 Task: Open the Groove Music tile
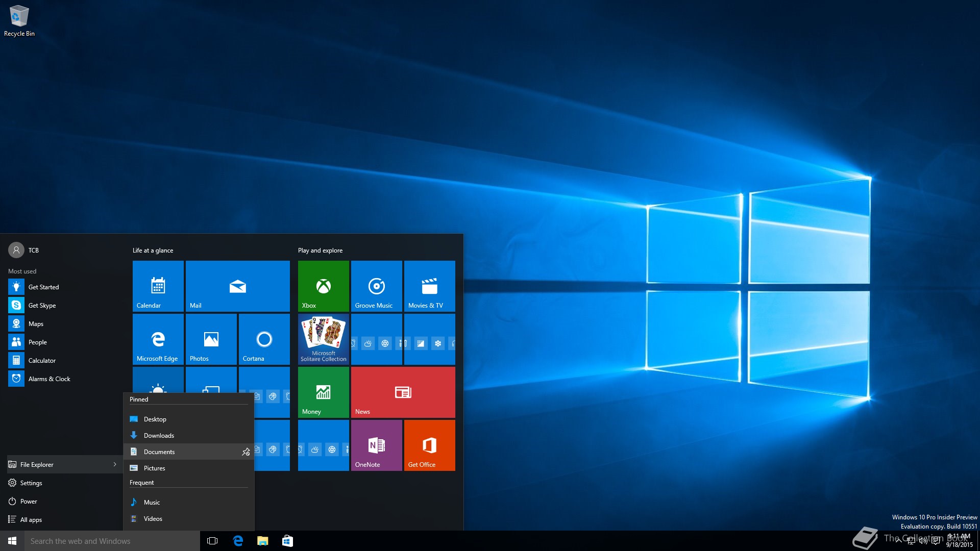point(376,286)
